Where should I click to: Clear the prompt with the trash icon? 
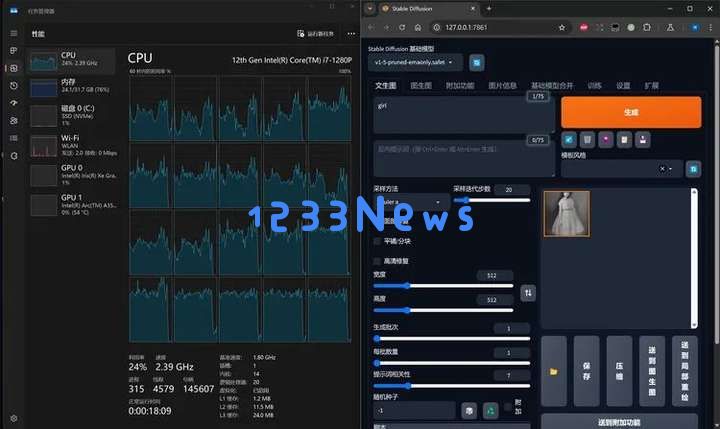point(587,139)
